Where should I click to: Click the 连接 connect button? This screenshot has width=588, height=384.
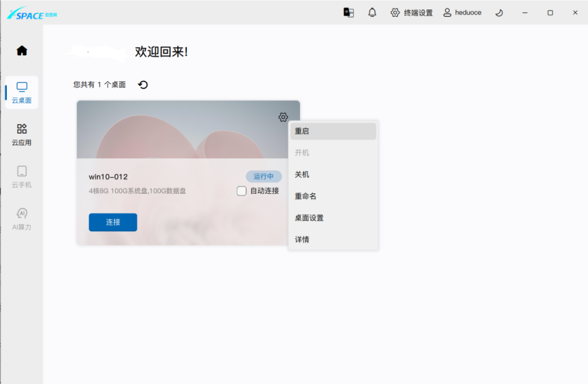(x=113, y=223)
